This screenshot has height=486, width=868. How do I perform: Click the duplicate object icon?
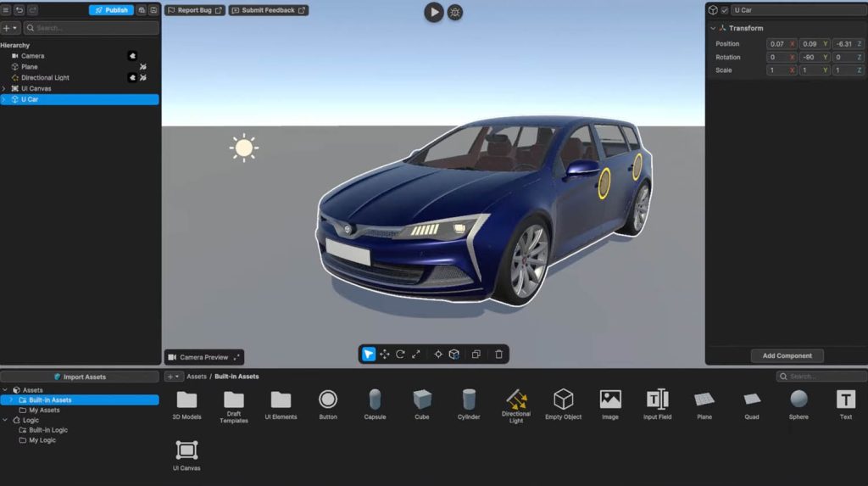click(x=476, y=355)
